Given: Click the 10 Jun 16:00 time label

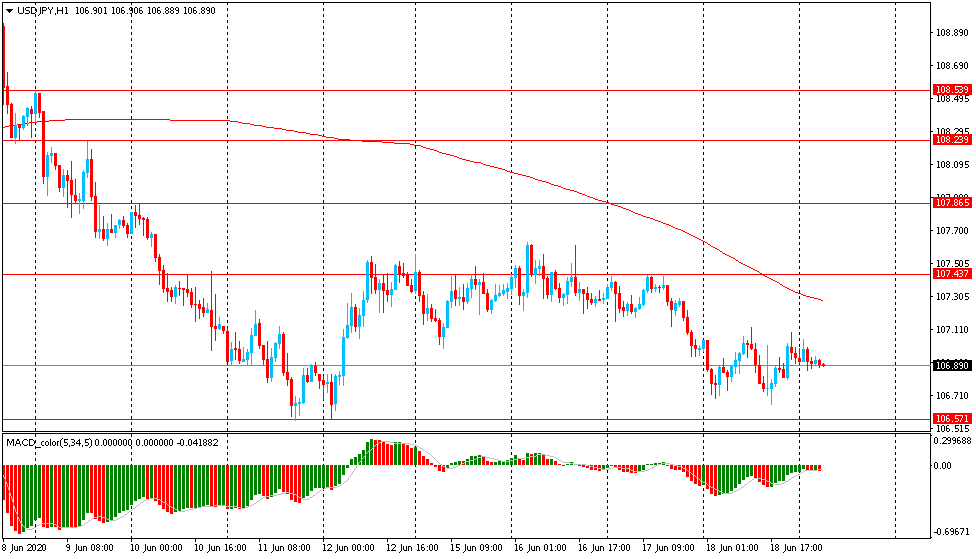Looking at the screenshot, I should point(220,548).
